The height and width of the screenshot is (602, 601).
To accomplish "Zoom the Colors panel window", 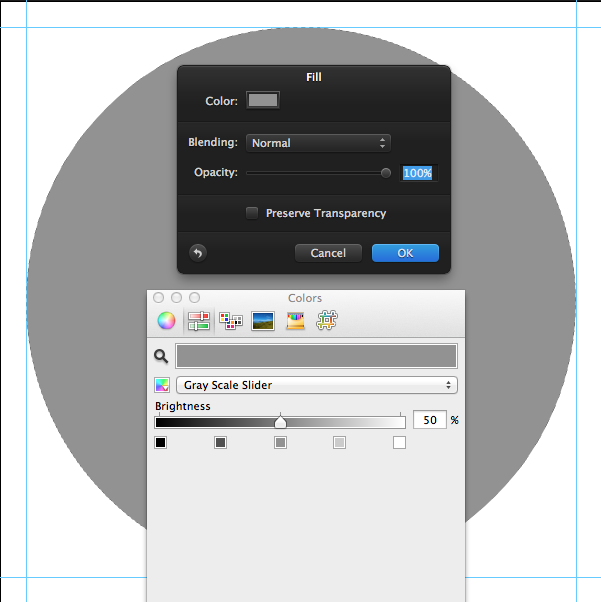I will tap(195, 298).
